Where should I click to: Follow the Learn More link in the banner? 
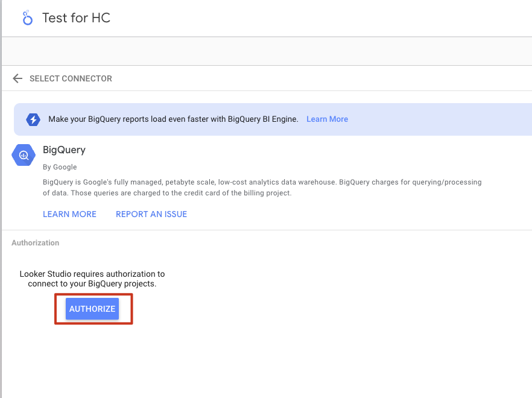pos(327,119)
